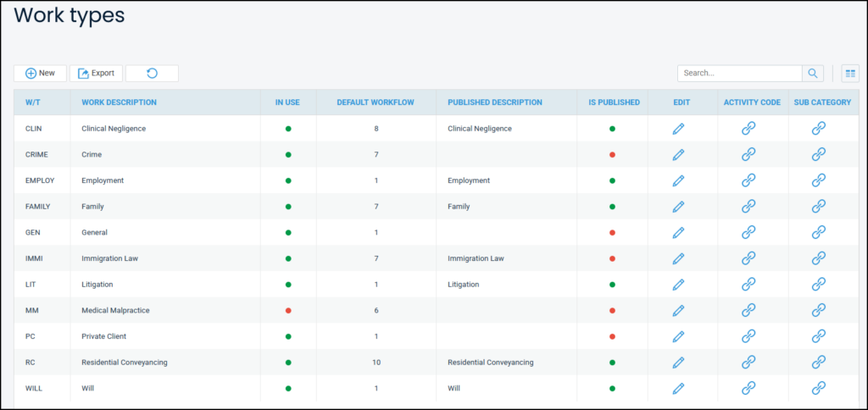Open the column layout view icon

(849, 74)
